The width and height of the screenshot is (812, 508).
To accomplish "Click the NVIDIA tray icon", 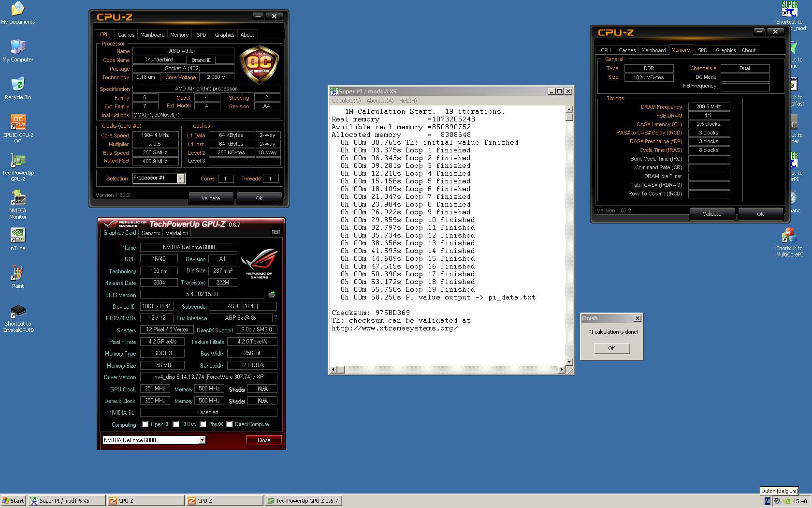I will (x=786, y=501).
